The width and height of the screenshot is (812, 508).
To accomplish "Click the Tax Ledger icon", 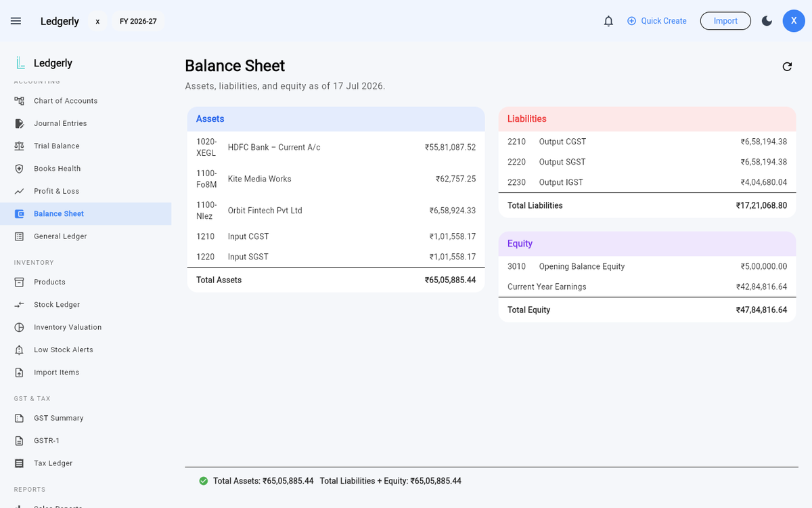I will click(x=20, y=463).
